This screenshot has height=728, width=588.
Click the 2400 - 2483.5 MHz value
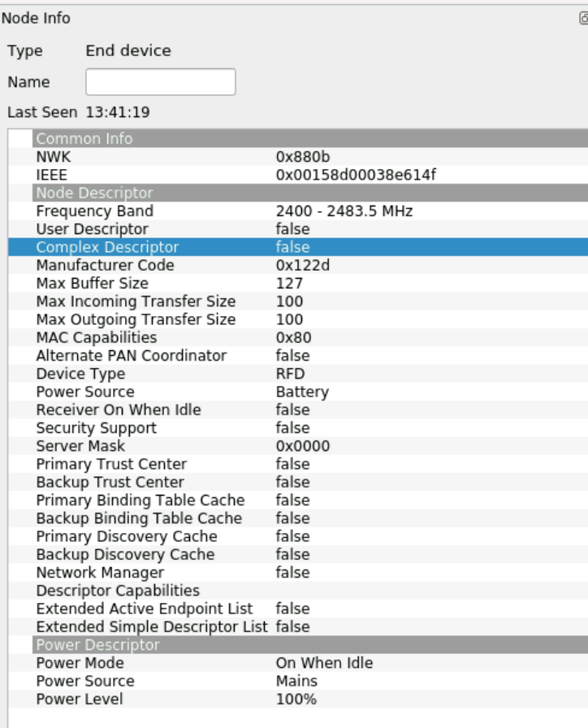click(344, 211)
